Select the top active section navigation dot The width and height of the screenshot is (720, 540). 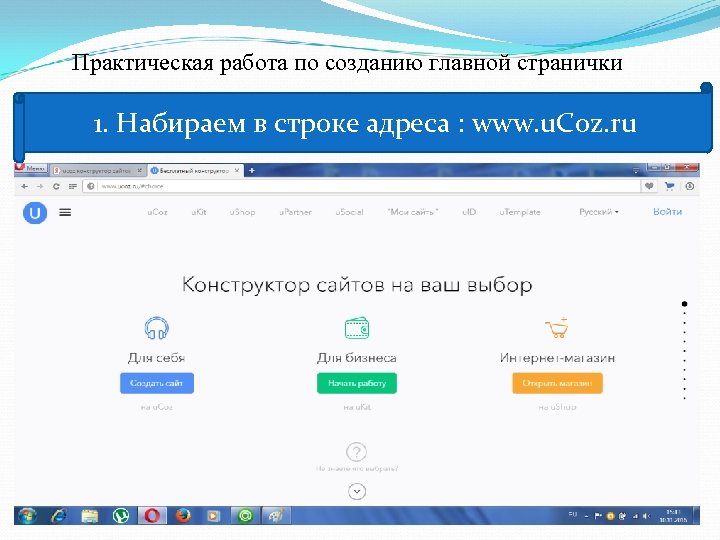pos(685,304)
